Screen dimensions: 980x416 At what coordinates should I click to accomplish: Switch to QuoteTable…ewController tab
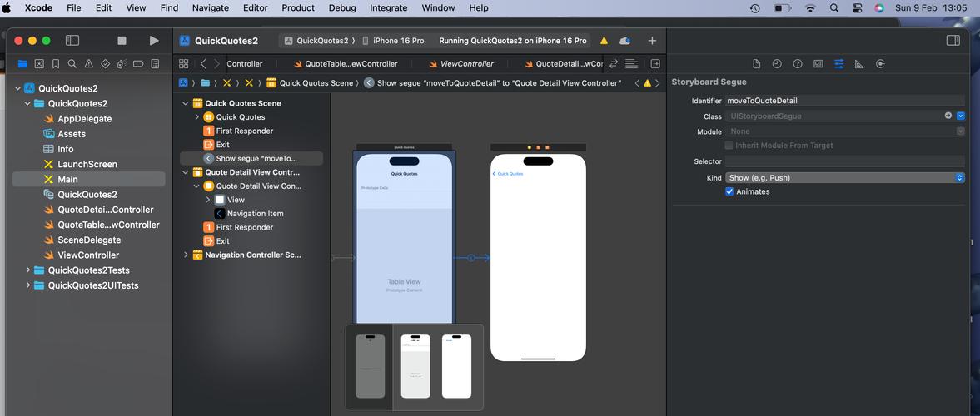[346, 64]
